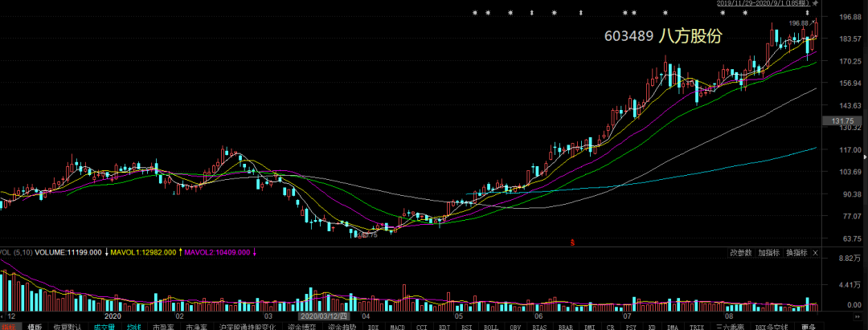Click the yellow MAVOL1:12982.000 label
The height and width of the screenshot is (330, 868).
coord(144,253)
